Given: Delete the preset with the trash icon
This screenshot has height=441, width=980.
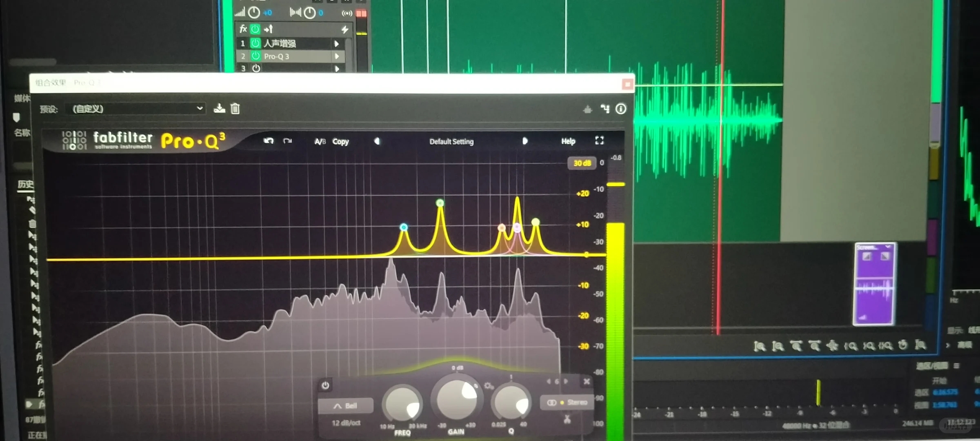Looking at the screenshot, I should click(235, 108).
